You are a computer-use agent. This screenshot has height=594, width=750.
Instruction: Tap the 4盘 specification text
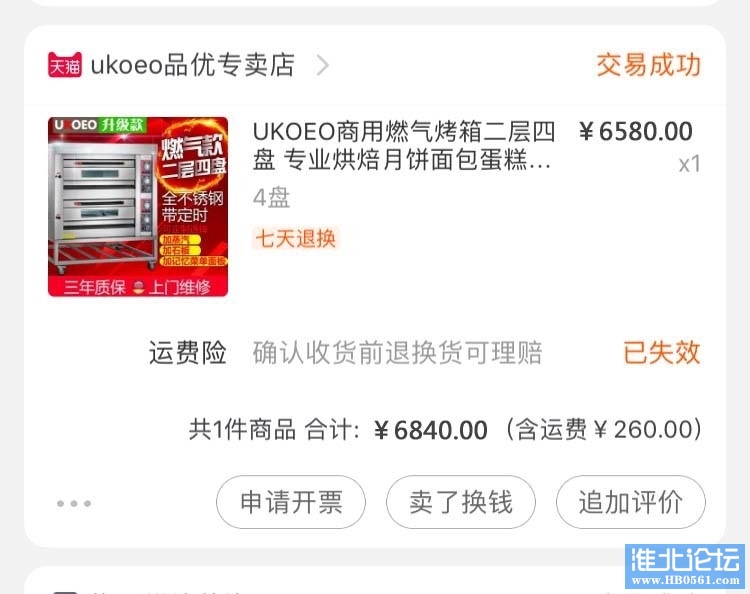(x=271, y=198)
